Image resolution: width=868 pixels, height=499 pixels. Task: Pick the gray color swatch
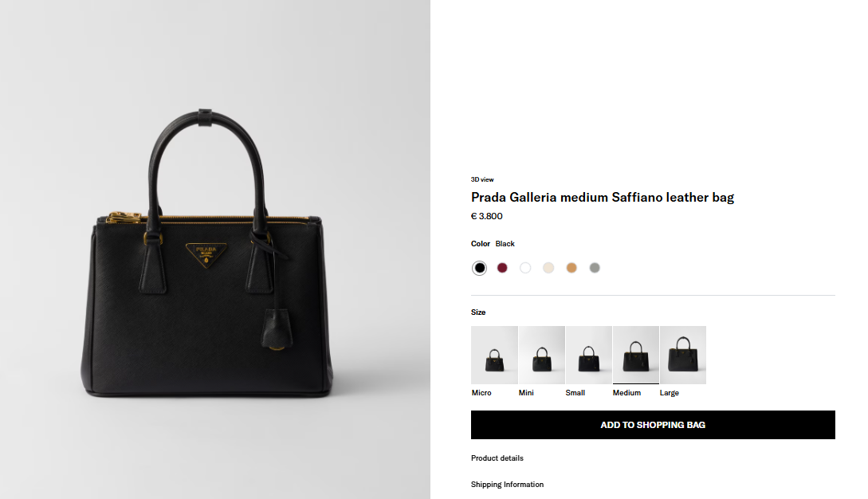coord(595,268)
